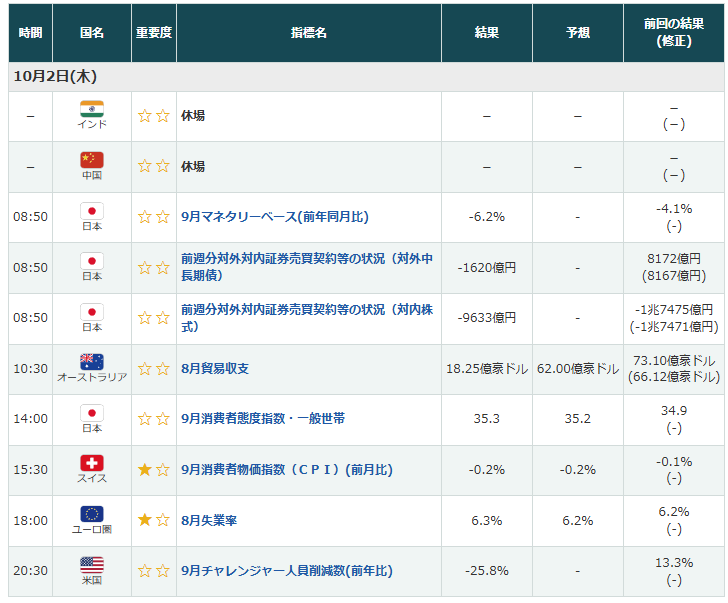
Task: Open the 対外中長期債 securities transactions link
Action: 307,267
